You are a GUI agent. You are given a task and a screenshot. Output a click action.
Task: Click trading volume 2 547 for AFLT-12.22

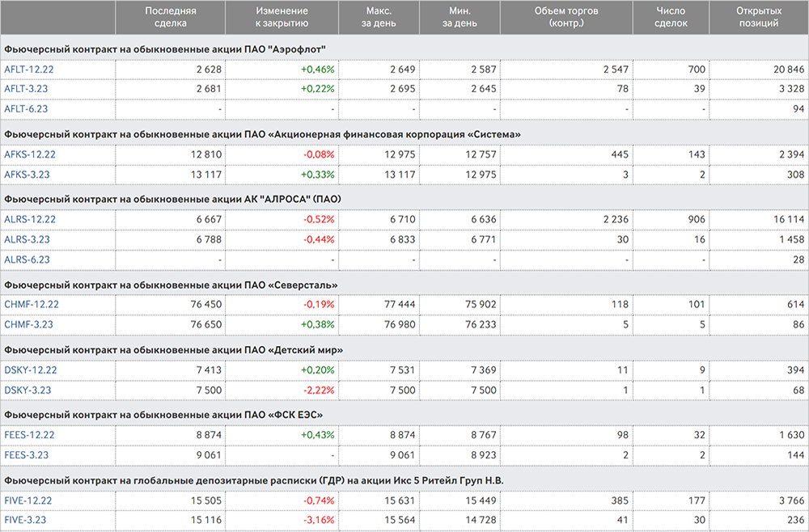click(616, 70)
